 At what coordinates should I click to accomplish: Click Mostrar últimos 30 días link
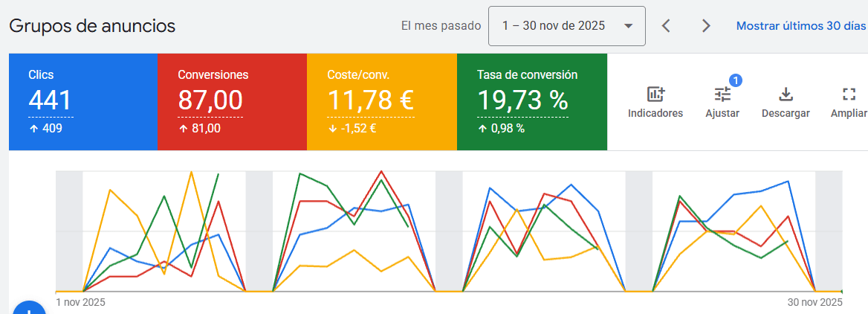tap(801, 26)
